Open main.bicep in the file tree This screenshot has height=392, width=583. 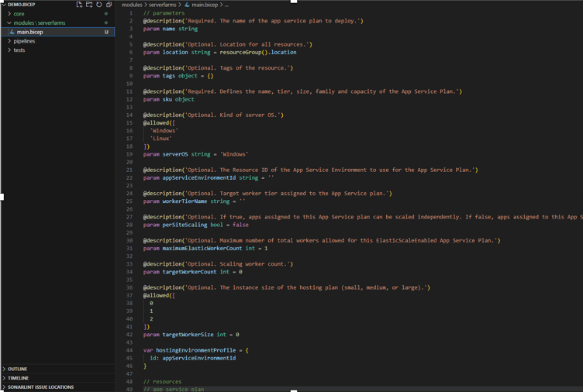[57, 32]
